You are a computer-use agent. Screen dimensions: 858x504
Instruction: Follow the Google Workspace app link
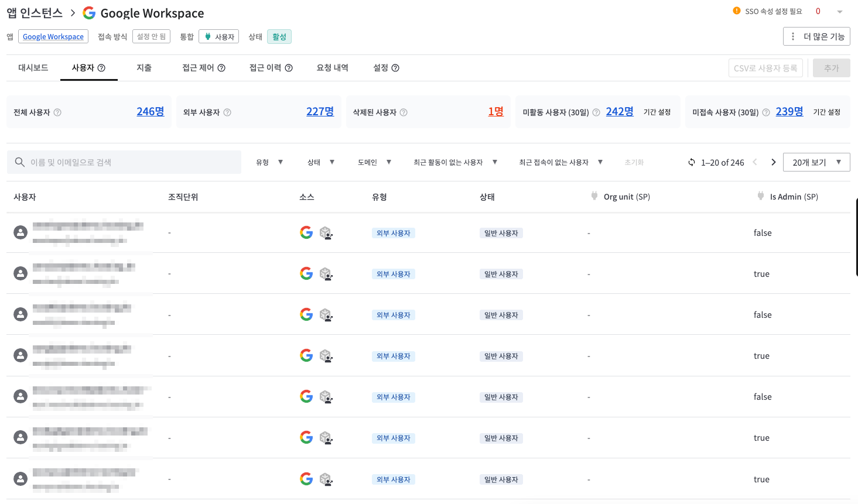(x=53, y=36)
